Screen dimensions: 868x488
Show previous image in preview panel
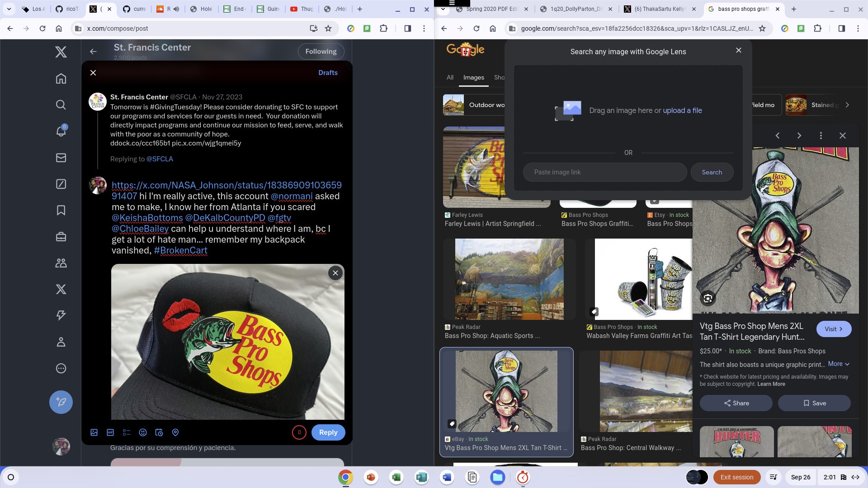pos(778,136)
